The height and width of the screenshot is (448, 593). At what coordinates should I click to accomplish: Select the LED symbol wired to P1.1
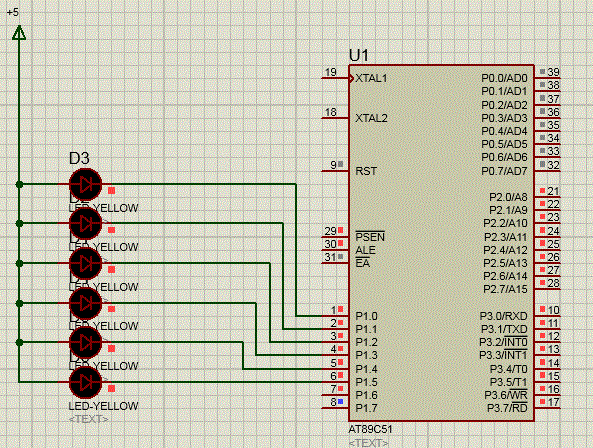(85, 224)
